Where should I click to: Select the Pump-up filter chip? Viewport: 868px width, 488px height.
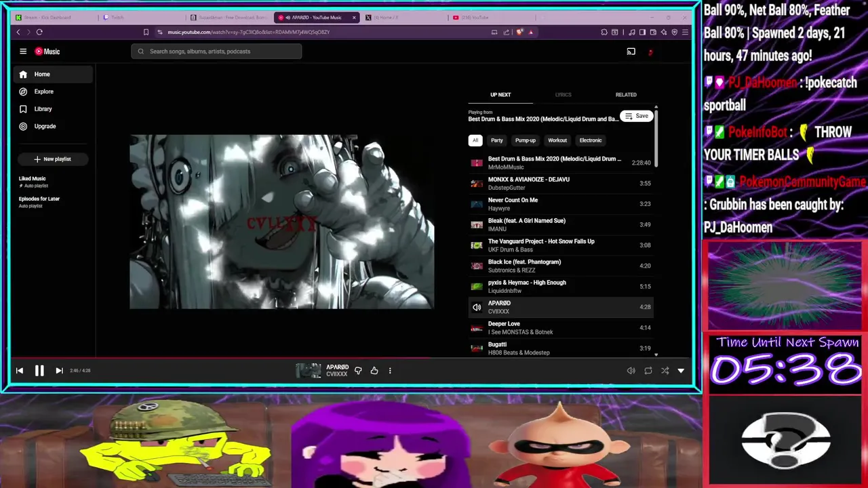(x=526, y=140)
